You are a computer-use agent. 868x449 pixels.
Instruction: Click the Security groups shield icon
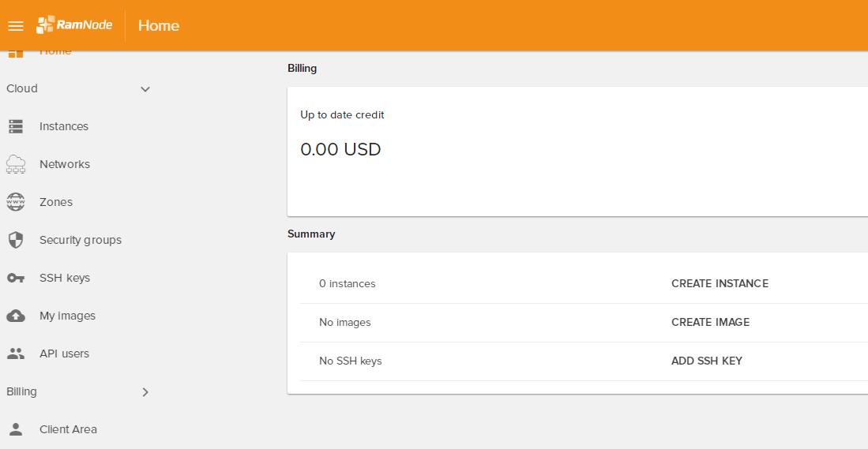[16, 240]
